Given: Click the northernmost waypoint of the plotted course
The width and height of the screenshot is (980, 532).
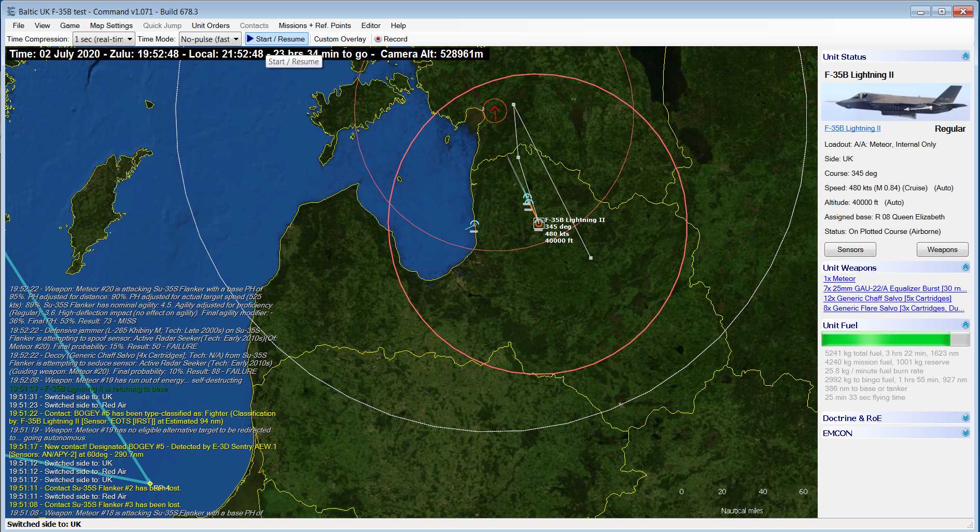Looking at the screenshot, I should (514, 105).
